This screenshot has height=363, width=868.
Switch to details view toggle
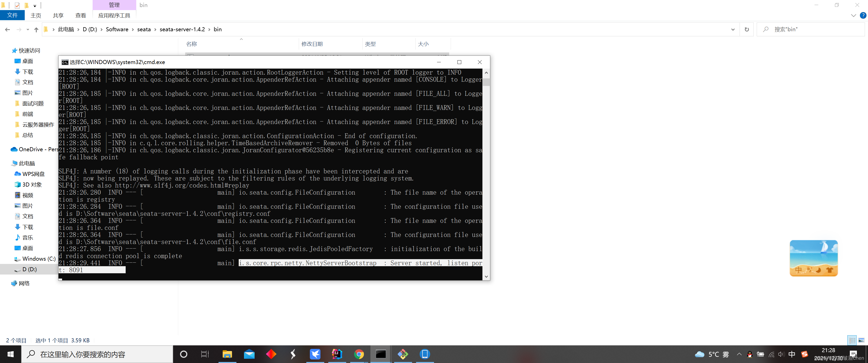coord(852,340)
